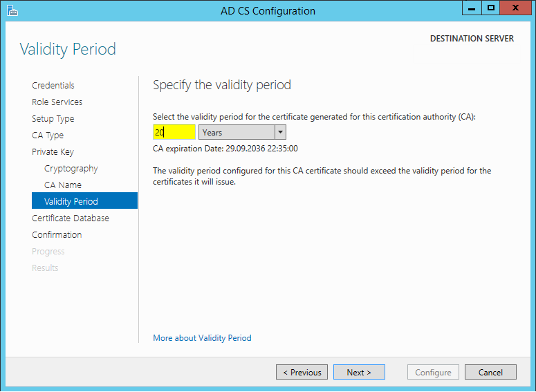
Task: Jump to the Confirmation step
Action: click(57, 235)
